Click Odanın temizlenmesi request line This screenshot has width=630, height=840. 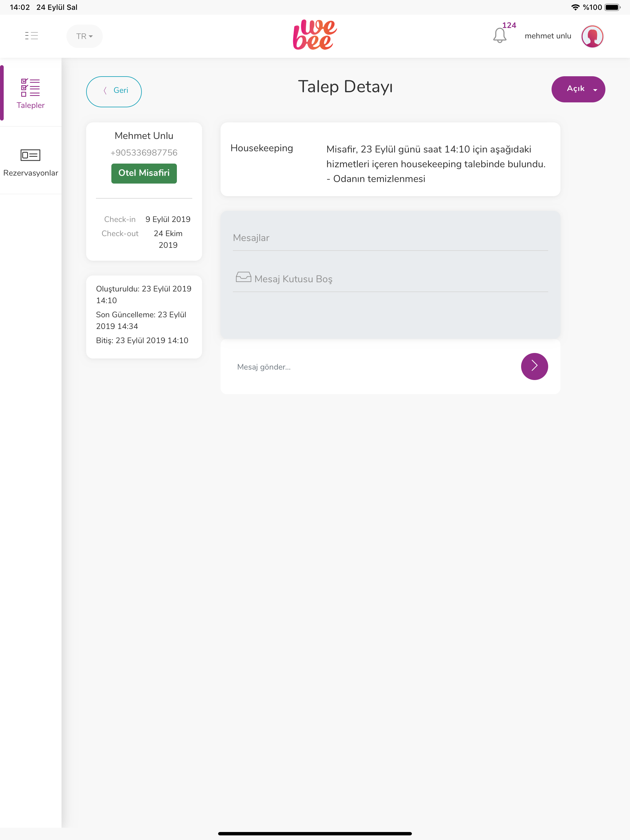375,179
